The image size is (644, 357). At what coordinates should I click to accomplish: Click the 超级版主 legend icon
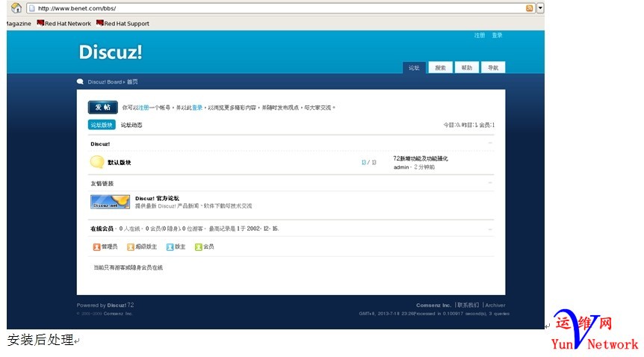coord(131,247)
